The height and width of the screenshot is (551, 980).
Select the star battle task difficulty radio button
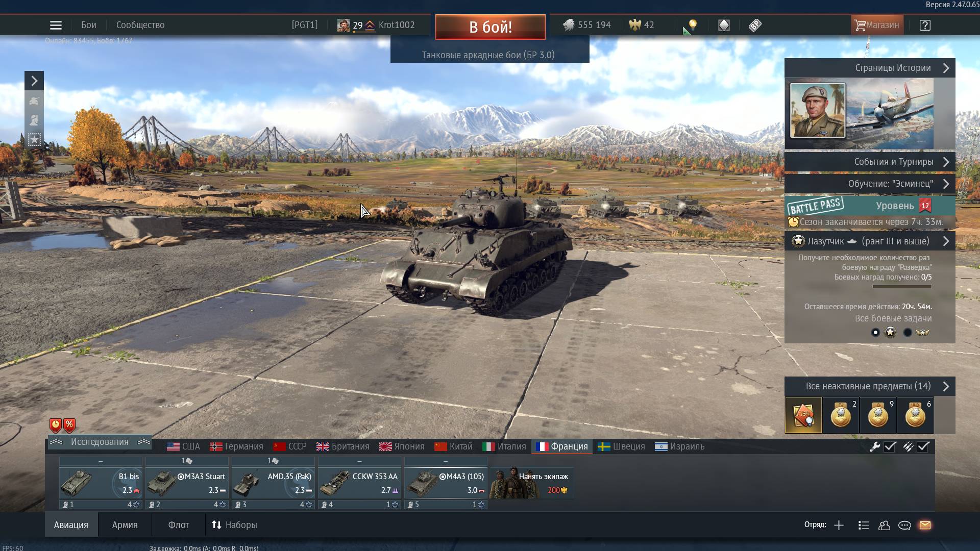pos(890,333)
